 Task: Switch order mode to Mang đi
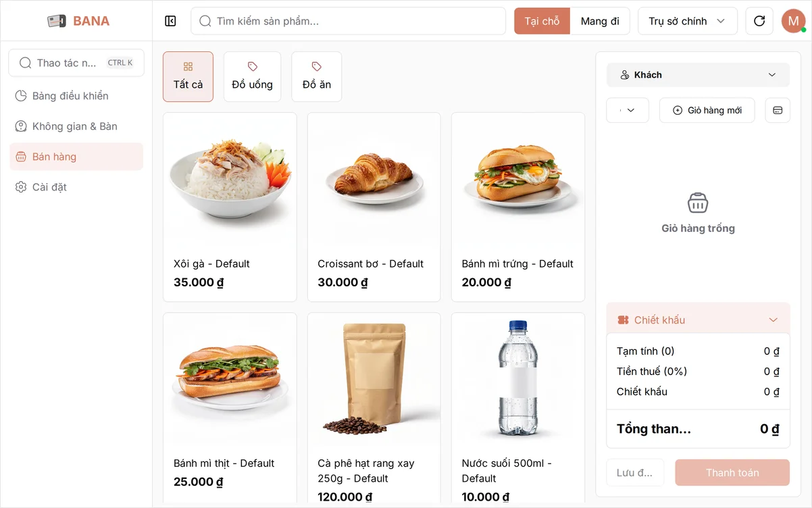[x=600, y=21]
